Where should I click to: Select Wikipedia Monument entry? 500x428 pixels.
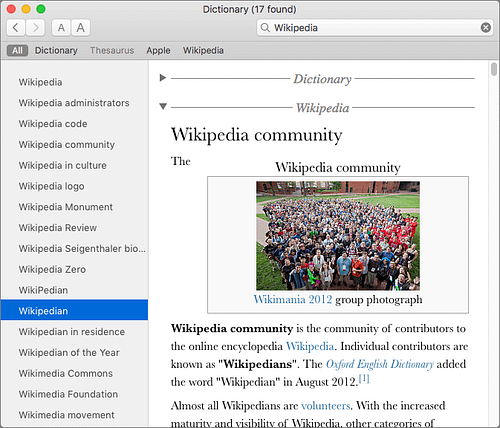75,207
